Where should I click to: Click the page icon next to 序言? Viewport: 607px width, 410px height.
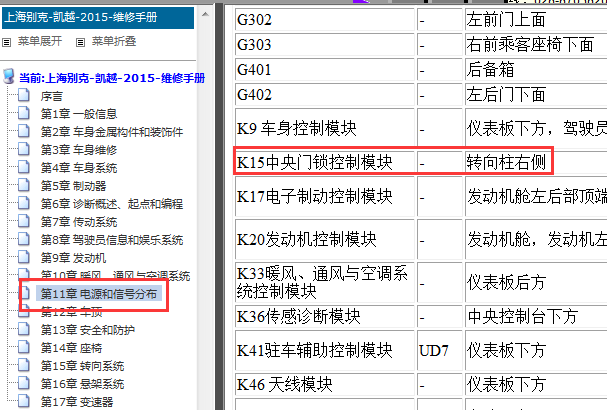[x=24, y=95]
